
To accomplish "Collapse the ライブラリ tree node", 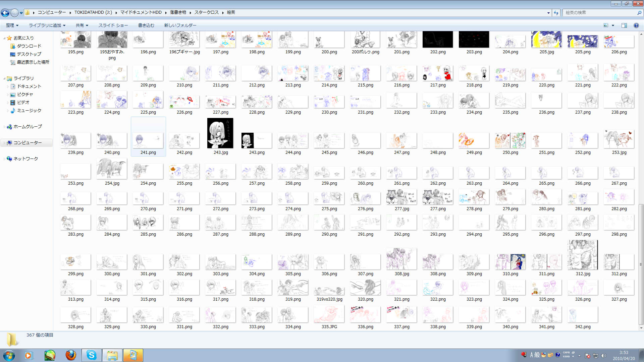I will click(4, 78).
